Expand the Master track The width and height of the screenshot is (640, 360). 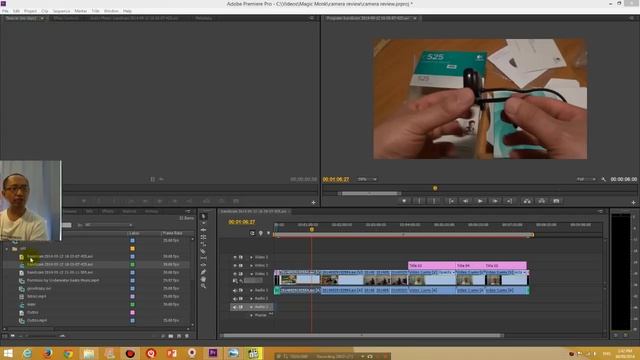pos(251,315)
